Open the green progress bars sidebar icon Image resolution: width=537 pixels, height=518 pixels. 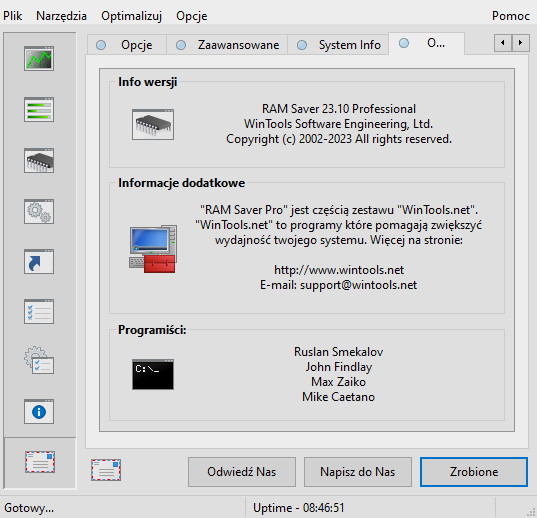coord(39,110)
